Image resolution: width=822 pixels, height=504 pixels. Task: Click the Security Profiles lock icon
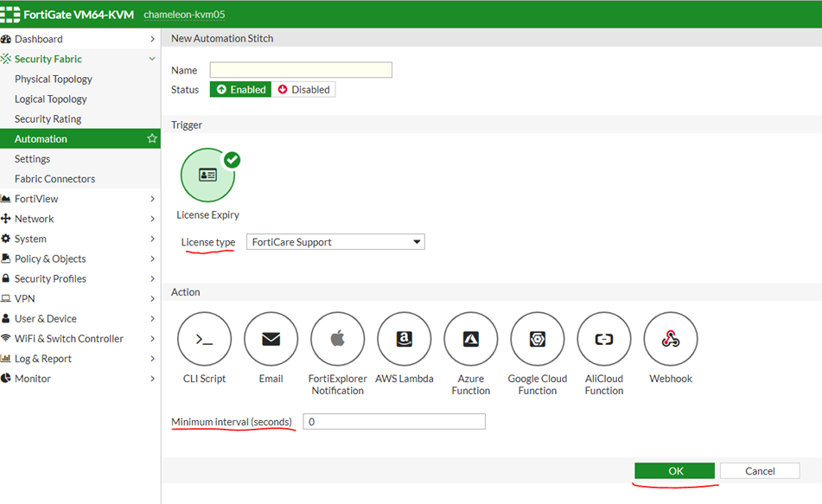coord(6,278)
